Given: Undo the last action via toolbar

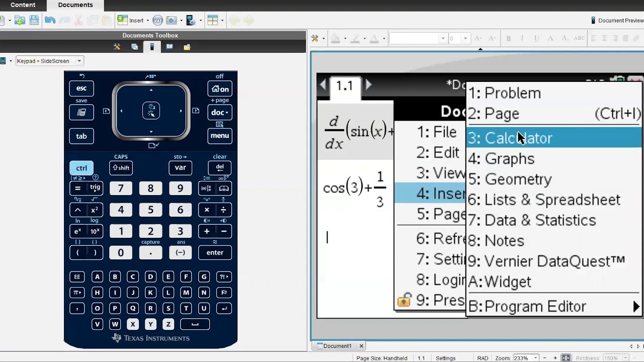Looking at the screenshot, I should coord(50,21).
